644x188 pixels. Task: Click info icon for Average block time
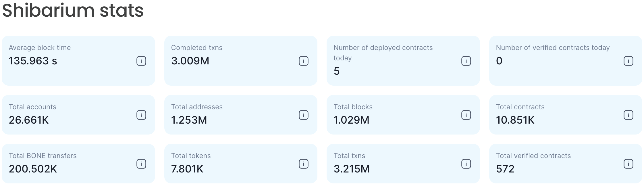tap(141, 61)
